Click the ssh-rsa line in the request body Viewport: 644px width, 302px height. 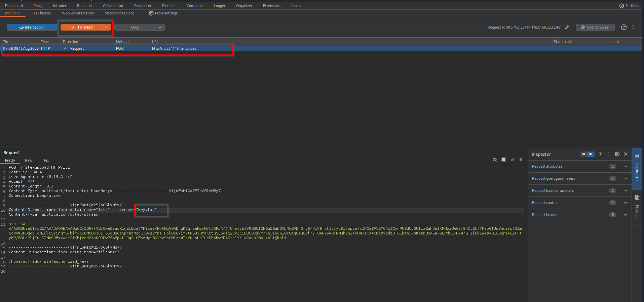click(x=17, y=224)
